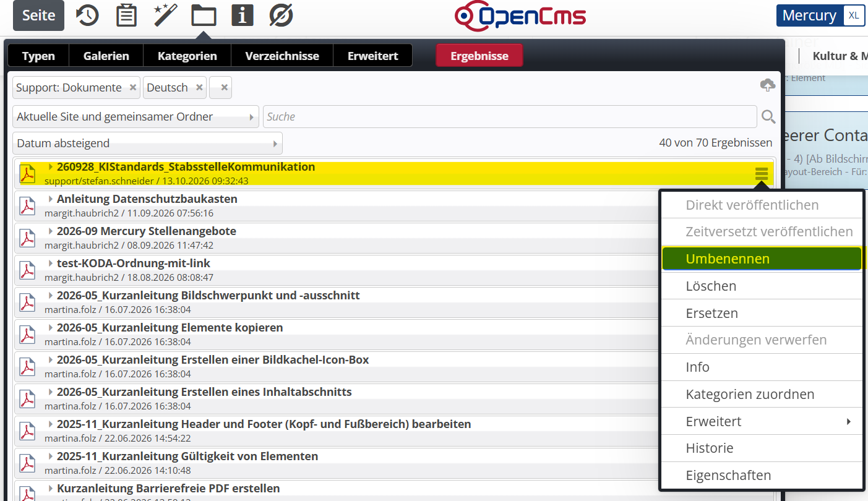868x501 pixels.
Task: Choose Historie from the context menu
Action: pos(762,448)
